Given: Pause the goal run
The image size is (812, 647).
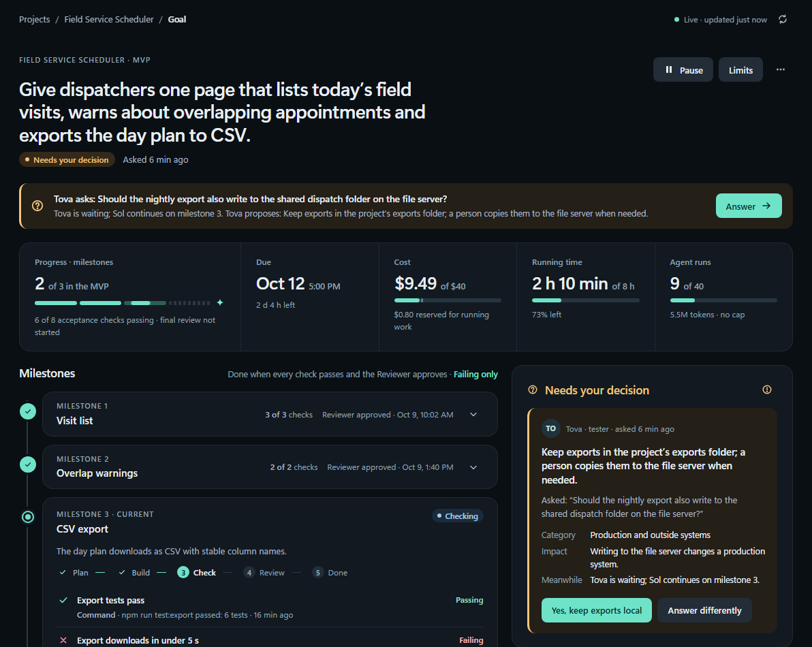Looking at the screenshot, I should click(683, 70).
